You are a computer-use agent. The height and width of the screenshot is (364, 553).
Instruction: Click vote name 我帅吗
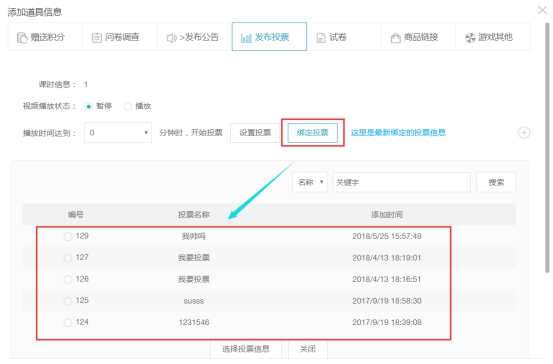click(194, 236)
